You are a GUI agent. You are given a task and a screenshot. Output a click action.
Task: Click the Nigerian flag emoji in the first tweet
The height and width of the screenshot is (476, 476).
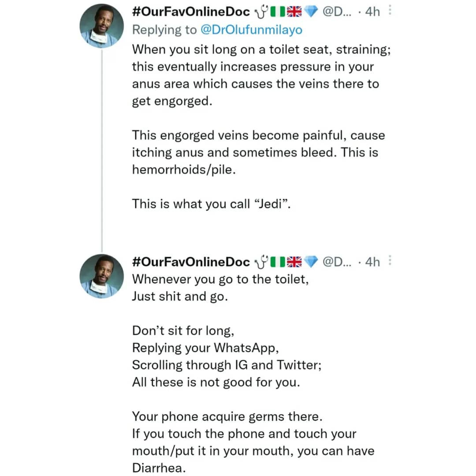tap(275, 12)
